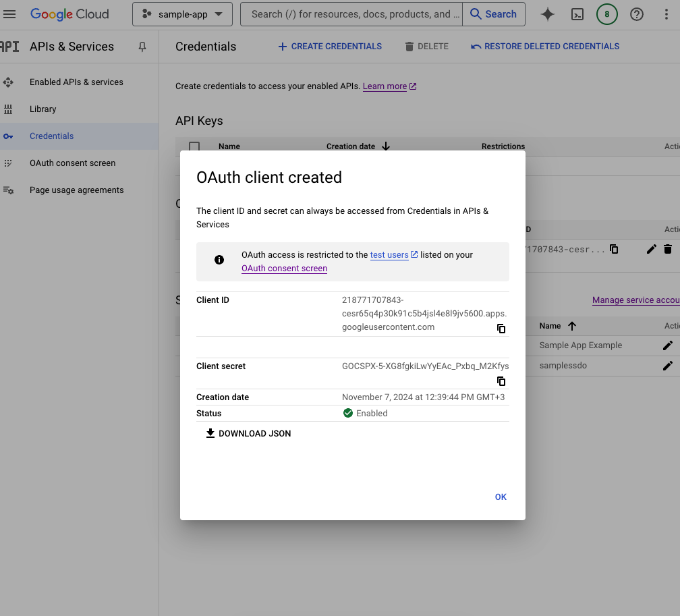
Task: Click the OAuth client created dialog title
Action: [x=269, y=177]
